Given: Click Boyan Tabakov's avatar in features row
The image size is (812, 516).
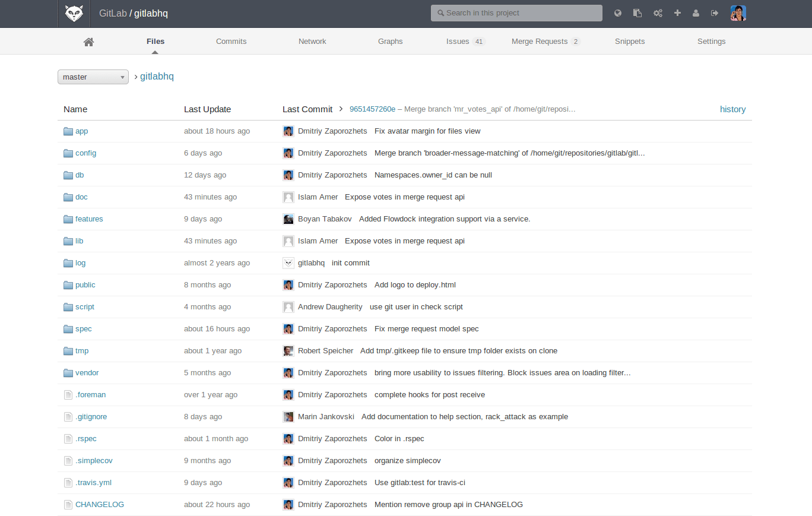Looking at the screenshot, I should click(288, 219).
